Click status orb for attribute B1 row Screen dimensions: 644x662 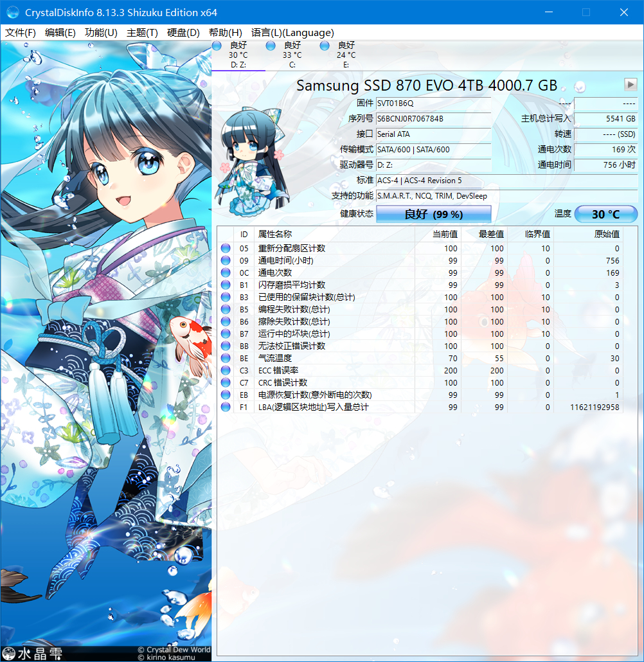226,285
